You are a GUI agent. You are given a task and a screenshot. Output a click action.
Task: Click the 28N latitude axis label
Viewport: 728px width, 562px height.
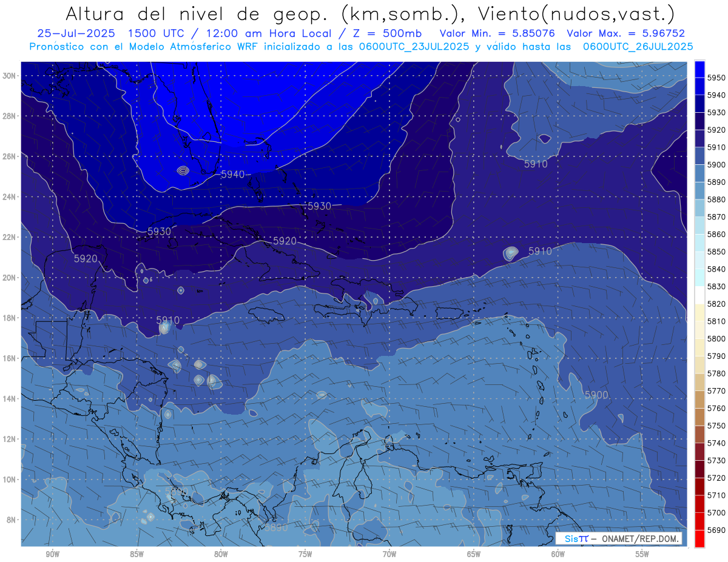(10, 116)
